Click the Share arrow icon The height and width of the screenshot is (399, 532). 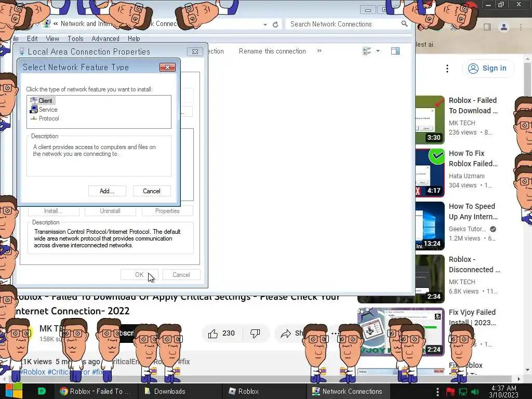click(x=286, y=334)
